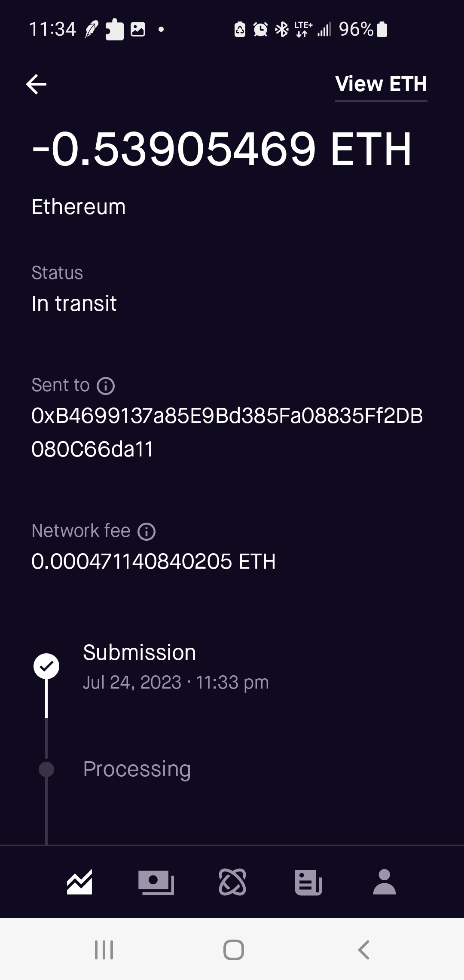This screenshot has width=464, height=980.
Task: Tap the Submission date and time label
Action: (x=176, y=683)
